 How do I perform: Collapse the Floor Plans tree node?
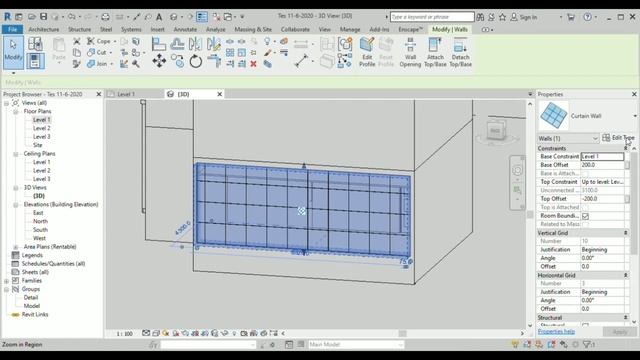click(x=16, y=111)
